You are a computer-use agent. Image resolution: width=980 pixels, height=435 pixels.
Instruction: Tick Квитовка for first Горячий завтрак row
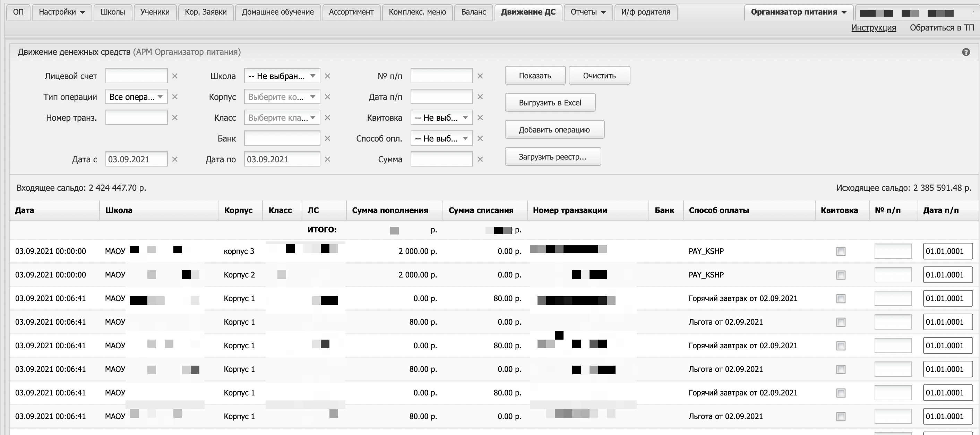tap(841, 299)
